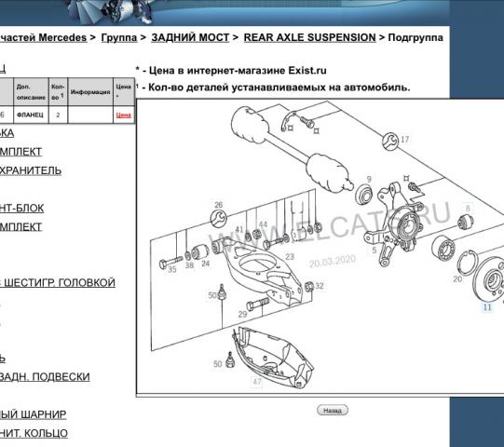This screenshot has width=504, height=447.
Task: Click the Доп. описание column header
Action: pyautogui.click(x=31, y=92)
